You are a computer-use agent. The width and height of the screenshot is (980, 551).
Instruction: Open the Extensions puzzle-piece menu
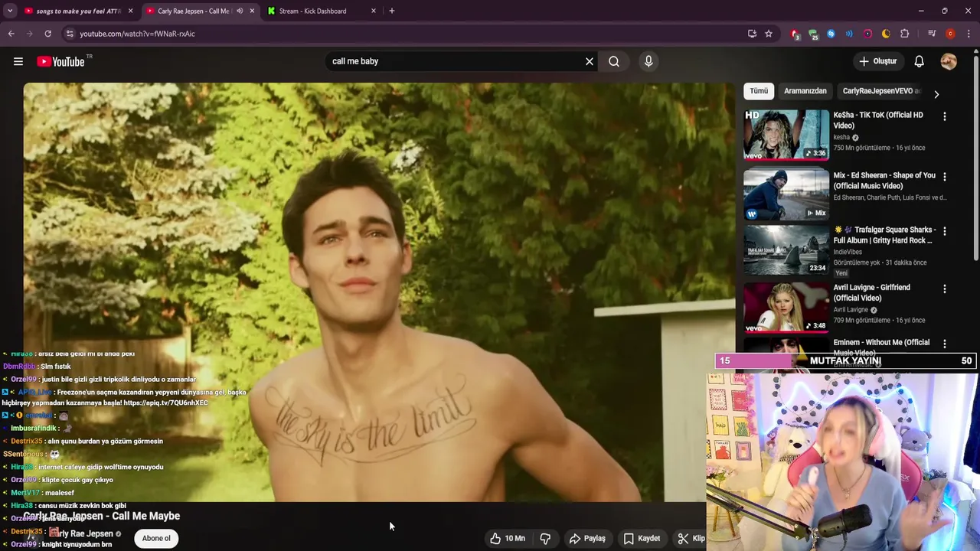905,34
